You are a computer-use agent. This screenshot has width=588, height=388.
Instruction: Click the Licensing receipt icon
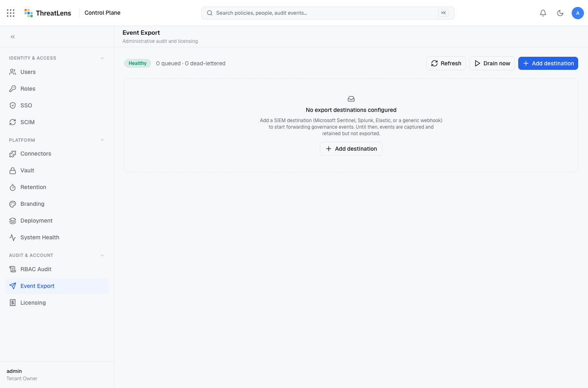tap(13, 303)
